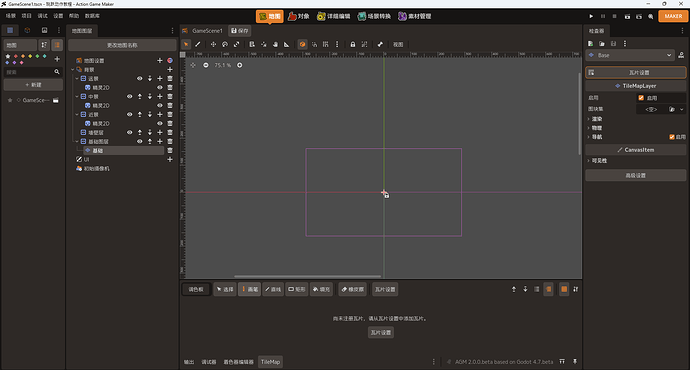
Task: Toggle the 导航 启用 checkbox
Action: (672, 137)
